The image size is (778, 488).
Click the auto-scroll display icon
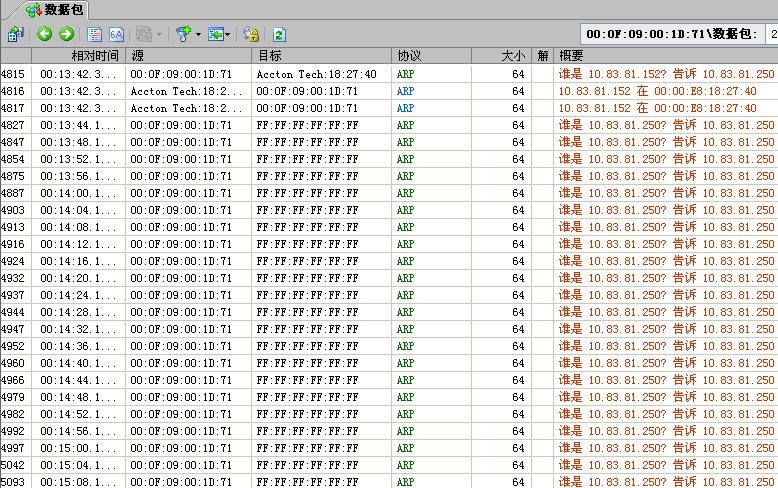tap(215, 34)
